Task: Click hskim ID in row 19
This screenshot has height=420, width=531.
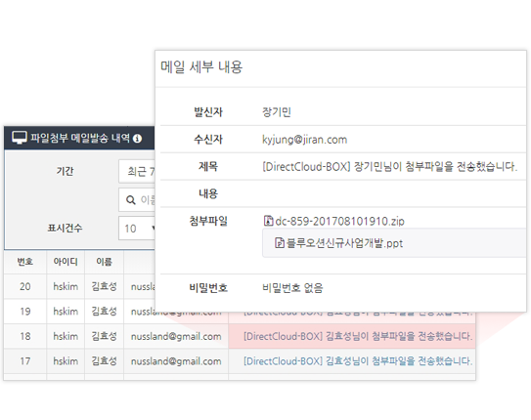Action: [x=66, y=312]
